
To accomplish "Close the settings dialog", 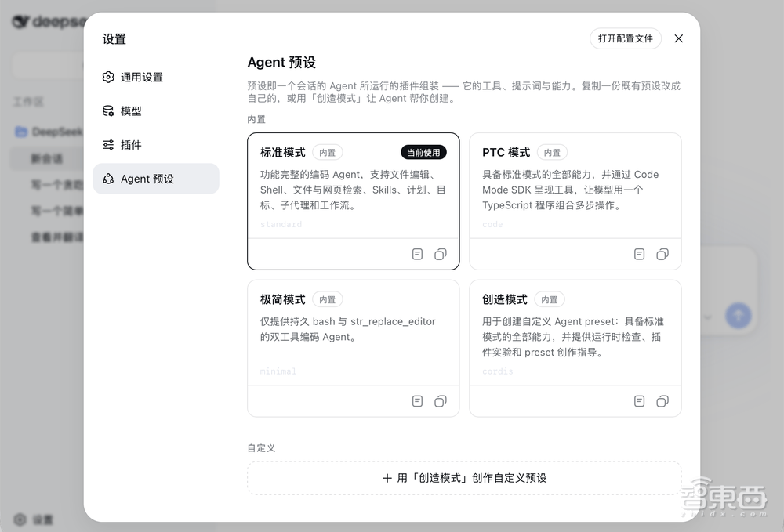I will click(678, 38).
